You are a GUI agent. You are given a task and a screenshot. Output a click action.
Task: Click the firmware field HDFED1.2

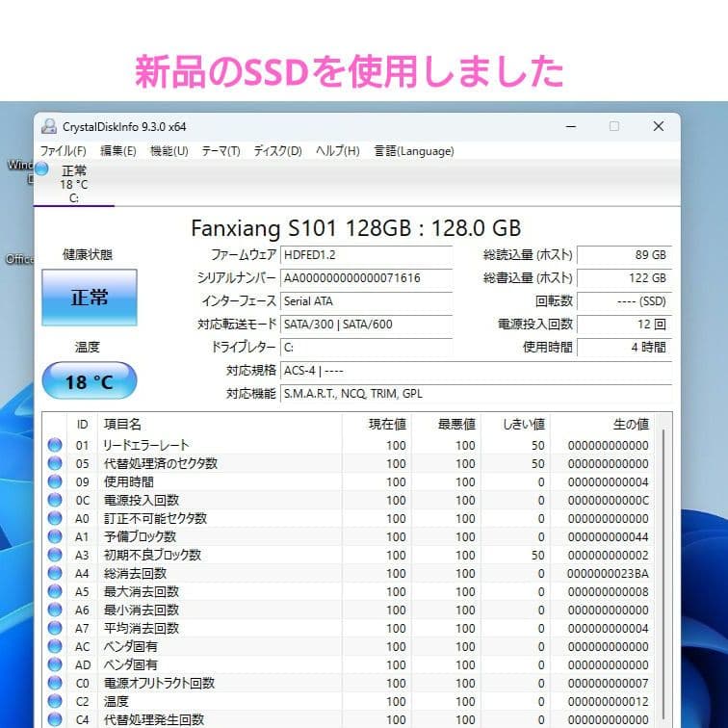click(x=366, y=255)
